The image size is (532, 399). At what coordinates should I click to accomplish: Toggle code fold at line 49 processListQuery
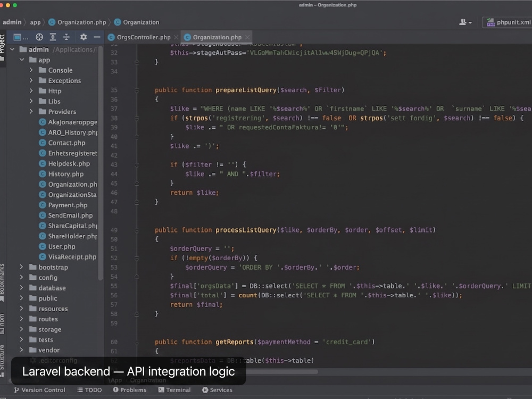[137, 230]
